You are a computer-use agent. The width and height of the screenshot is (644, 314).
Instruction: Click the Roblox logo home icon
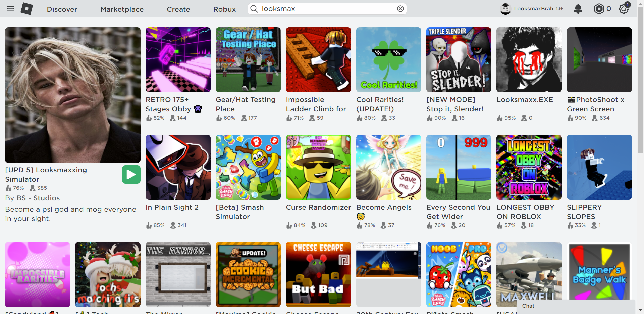[27, 9]
